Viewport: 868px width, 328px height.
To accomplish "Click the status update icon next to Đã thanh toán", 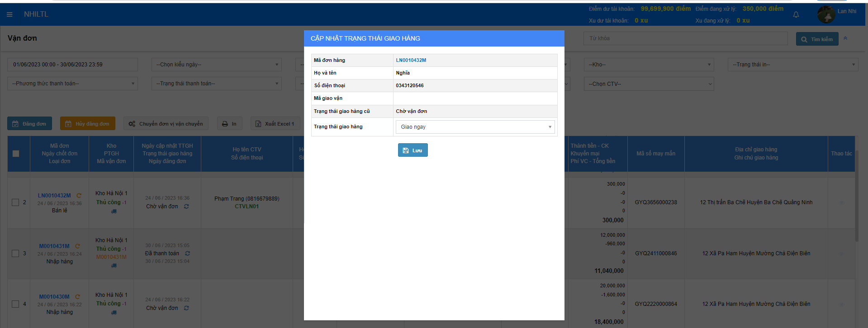I will click(x=187, y=253).
